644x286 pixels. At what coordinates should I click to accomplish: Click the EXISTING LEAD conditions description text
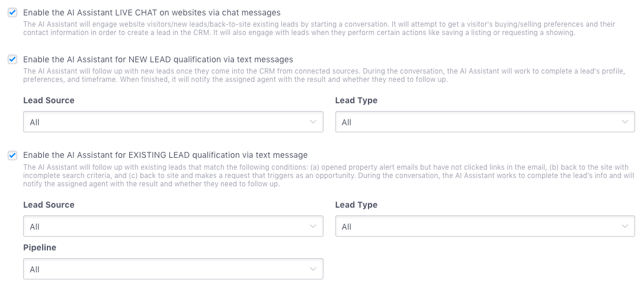click(x=328, y=176)
